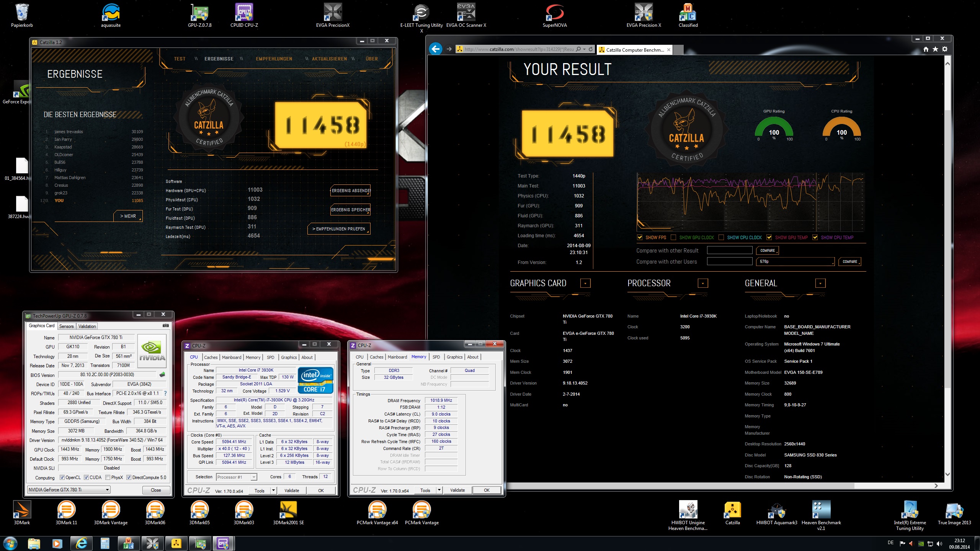
Task: Toggle SHOW CPU TEMP checkbox
Action: (815, 238)
